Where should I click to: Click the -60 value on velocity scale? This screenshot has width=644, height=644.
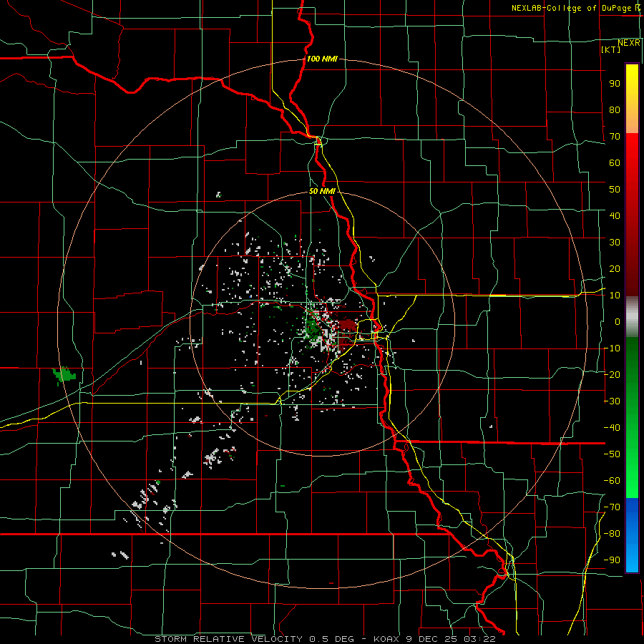pyautogui.click(x=612, y=481)
